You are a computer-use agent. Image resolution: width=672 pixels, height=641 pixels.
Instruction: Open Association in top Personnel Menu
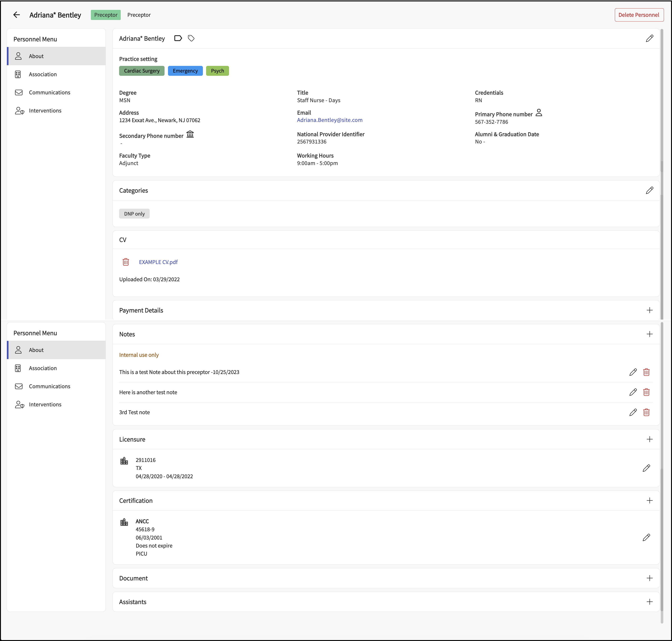(x=43, y=74)
